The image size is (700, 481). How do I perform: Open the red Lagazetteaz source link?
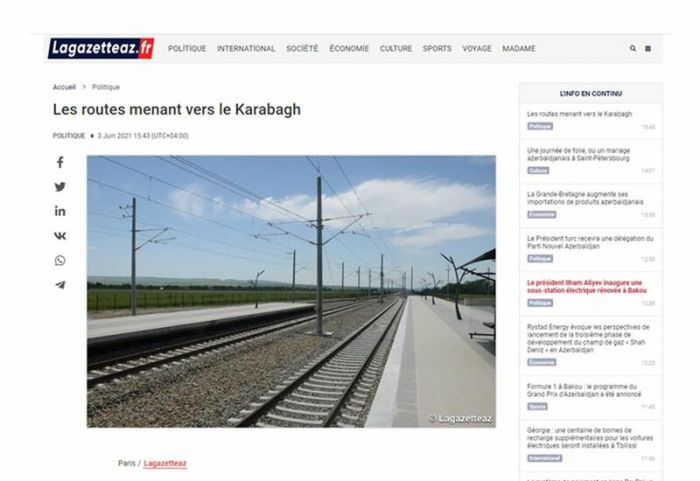pyautogui.click(x=165, y=464)
